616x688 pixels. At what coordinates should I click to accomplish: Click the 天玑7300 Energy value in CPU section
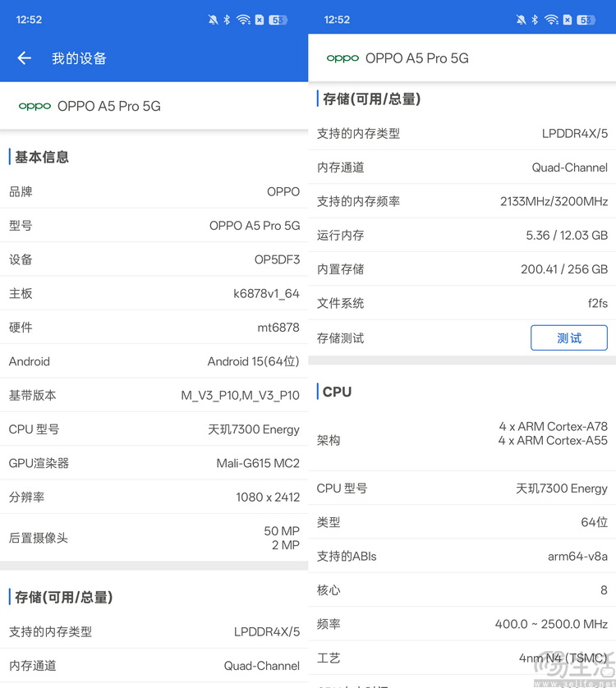[x=562, y=488]
